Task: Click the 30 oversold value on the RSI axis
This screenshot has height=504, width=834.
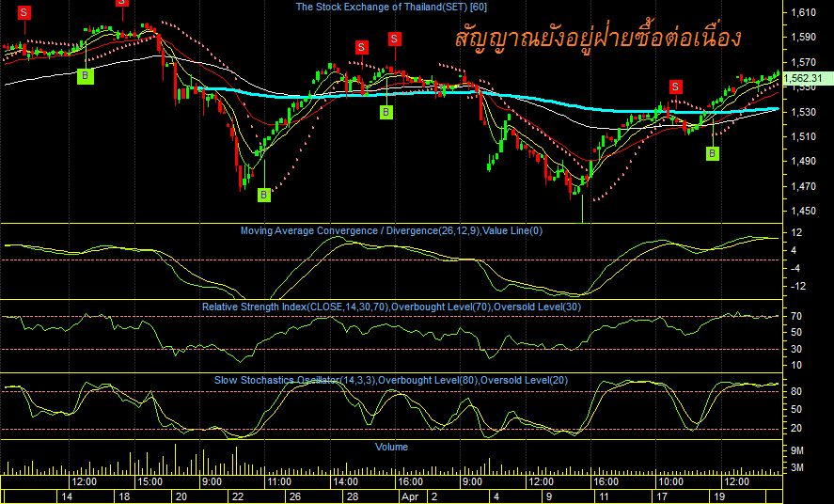Action: (796, 349)
